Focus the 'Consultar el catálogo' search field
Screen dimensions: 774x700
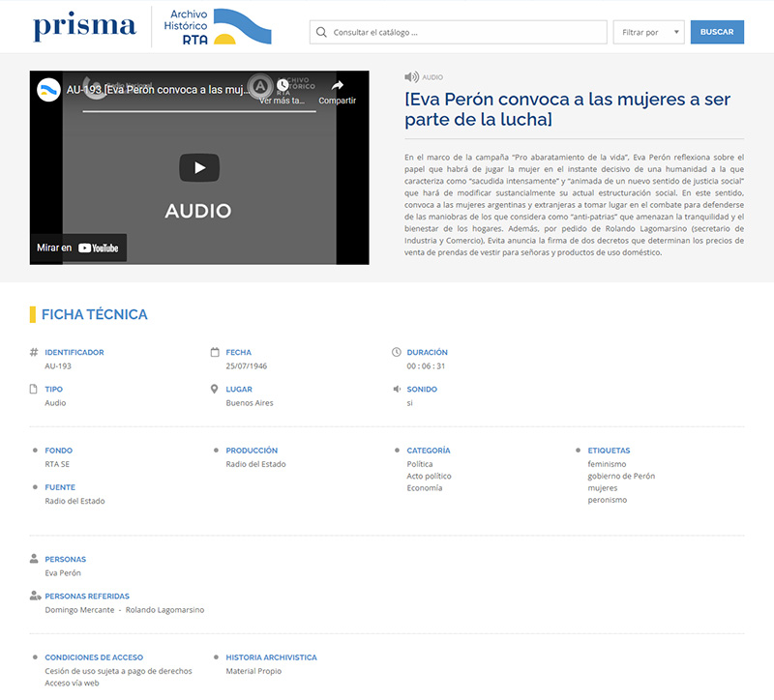[x=455, y=32]
